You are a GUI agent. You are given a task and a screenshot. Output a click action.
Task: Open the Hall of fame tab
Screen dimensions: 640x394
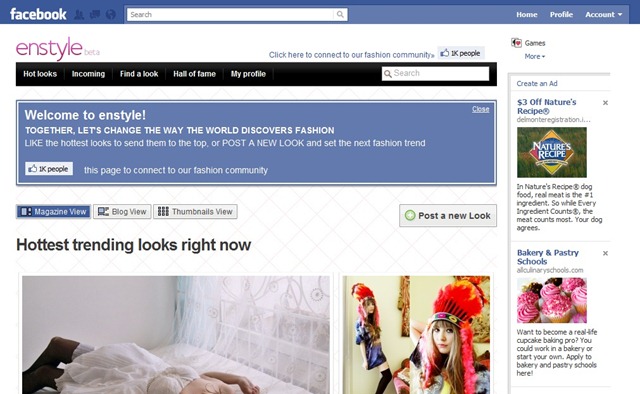(x=194, y=74)
